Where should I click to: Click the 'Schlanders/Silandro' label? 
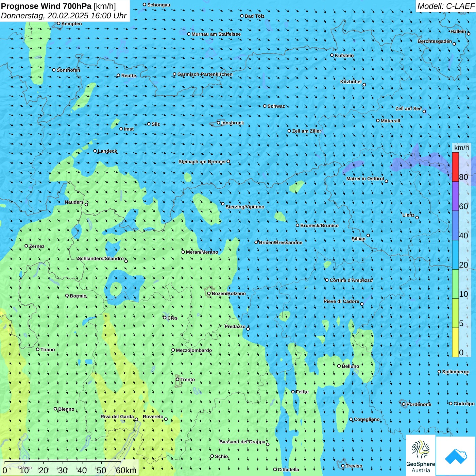click(x=101, y=258)
